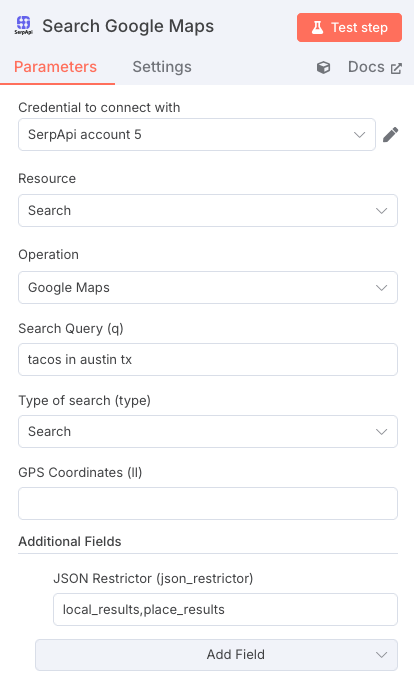The height and width of the screenshot is (686, 414).
Task: Click the chevron in the Add Field button
Action: tap(382, 655)
